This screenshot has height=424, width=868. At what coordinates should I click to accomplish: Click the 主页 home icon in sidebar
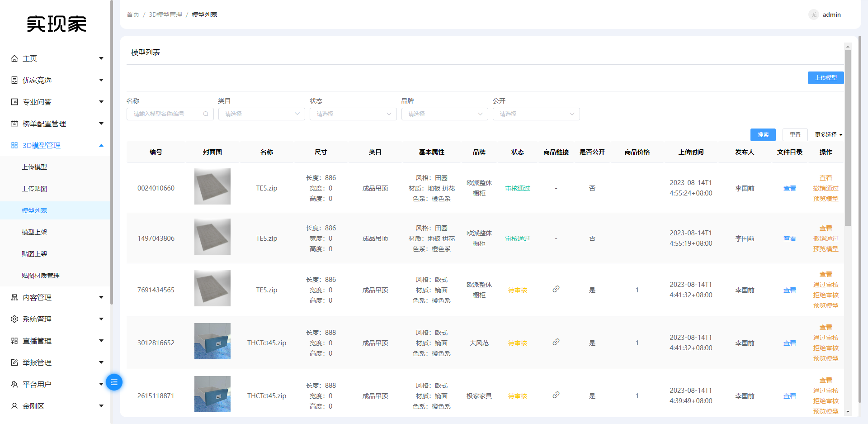point(14,58)
